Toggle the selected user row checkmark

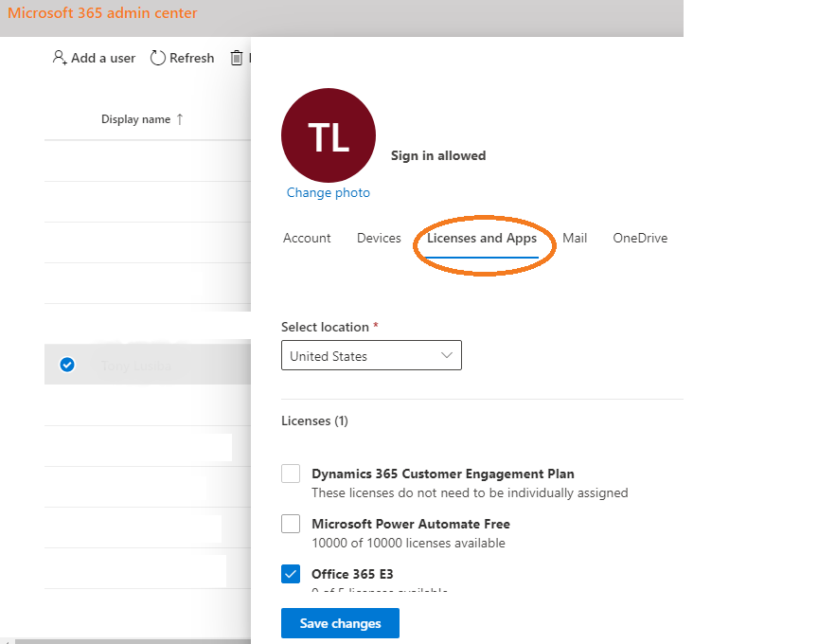[67, 365]
